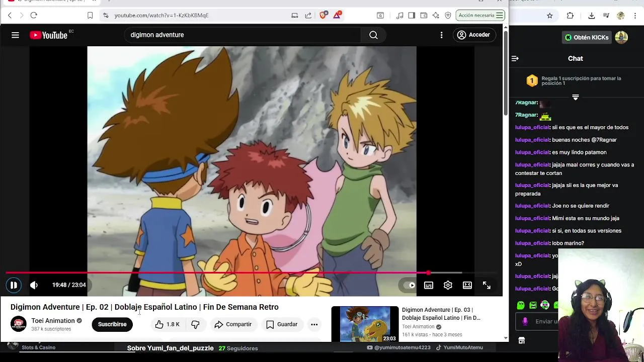Screen dimensions: 644x362
Task: Open YouTube settings three-dot menu
Action: pyautogui.click(x=441, y=35)
